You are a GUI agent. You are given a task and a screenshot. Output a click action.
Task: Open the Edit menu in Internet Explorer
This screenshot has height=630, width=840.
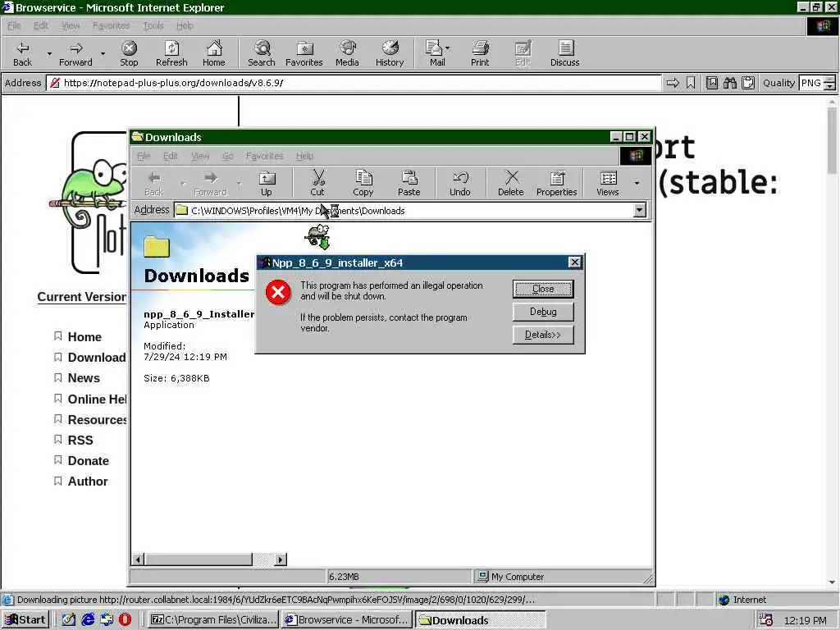(41, 25)
